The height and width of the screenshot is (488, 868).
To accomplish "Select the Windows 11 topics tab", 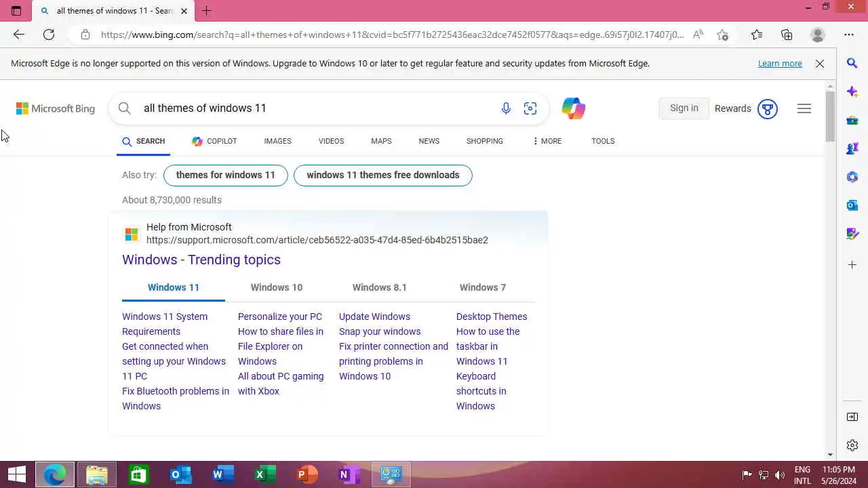I will coord(174,287).
